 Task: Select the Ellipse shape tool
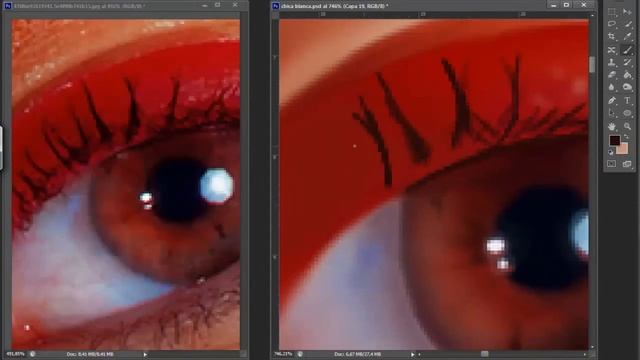pyautogui.click(x=627, y=113)
